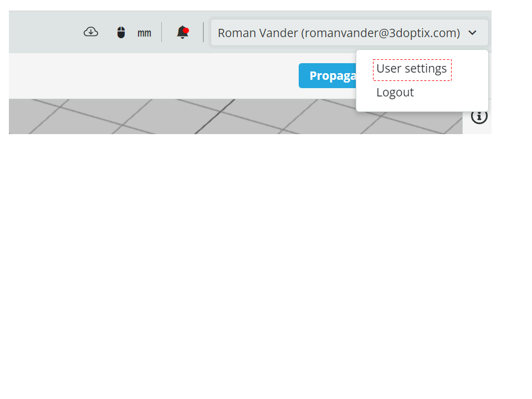This screenshot has width=532, height=399.
Task: Open the mouse controls icon
Action: 121,33
